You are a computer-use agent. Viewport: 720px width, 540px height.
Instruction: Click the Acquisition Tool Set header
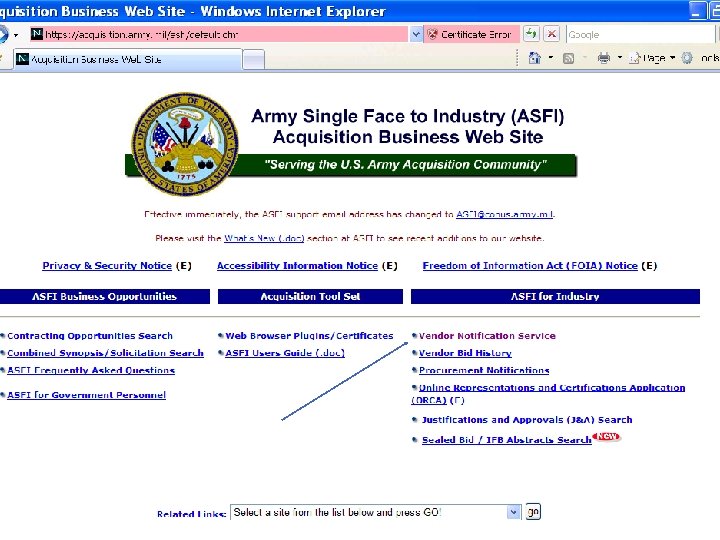[x=310, y=297]
